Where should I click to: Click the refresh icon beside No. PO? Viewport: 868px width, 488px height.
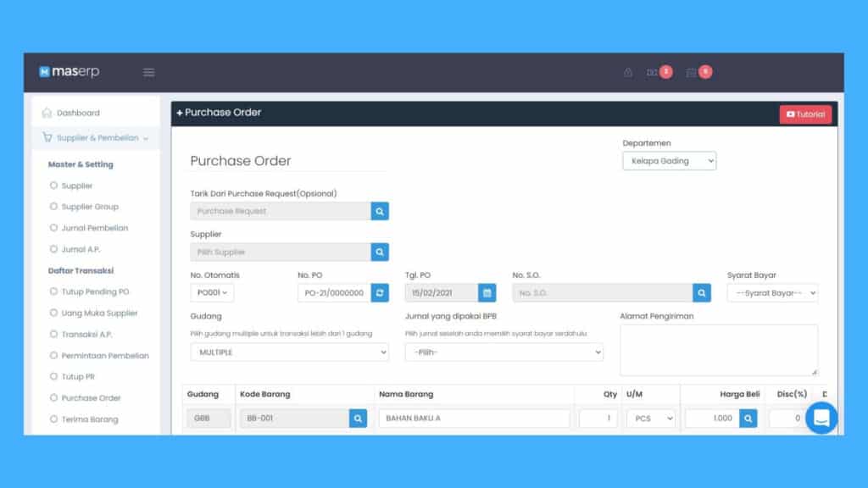379,292
